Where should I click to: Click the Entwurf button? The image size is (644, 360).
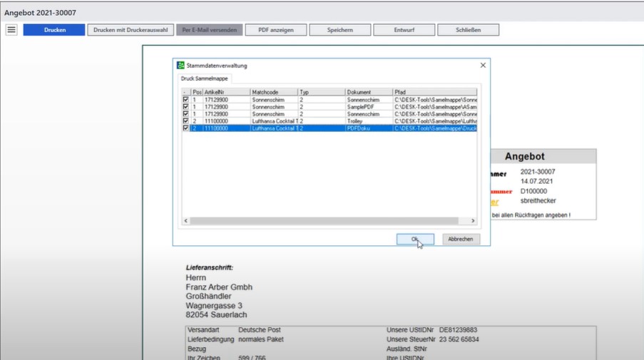404,30
